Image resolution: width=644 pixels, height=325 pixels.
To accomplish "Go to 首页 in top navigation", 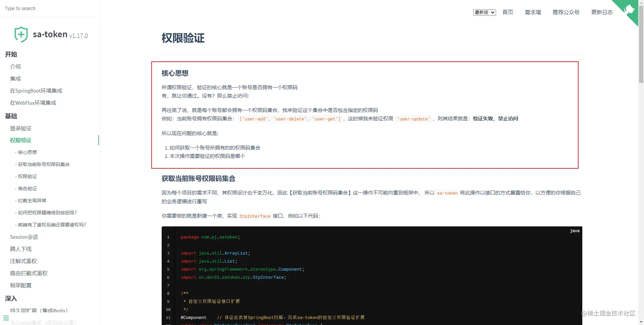I will click(x=508, y=12).
